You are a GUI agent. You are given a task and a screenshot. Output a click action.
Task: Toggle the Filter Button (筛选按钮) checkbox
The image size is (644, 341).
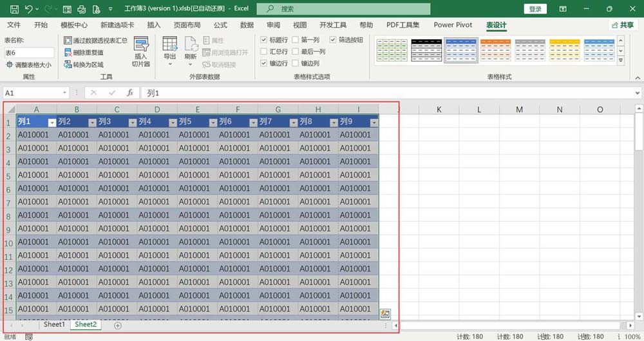pos(333,40)
